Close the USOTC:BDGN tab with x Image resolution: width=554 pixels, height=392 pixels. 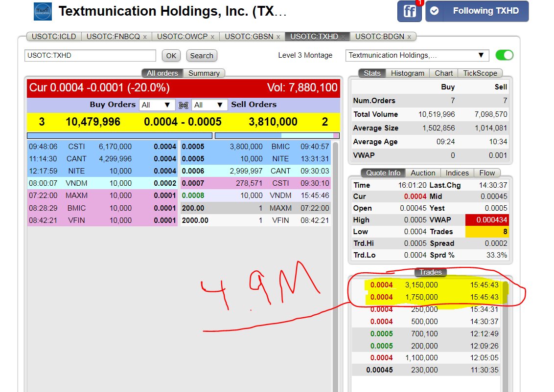(409, 37)
